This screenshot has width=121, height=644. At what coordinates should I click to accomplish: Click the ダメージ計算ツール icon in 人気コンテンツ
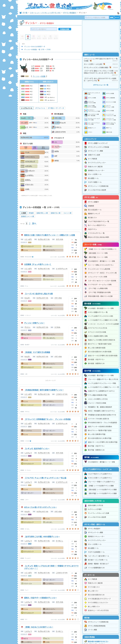[x=86, y=174]
